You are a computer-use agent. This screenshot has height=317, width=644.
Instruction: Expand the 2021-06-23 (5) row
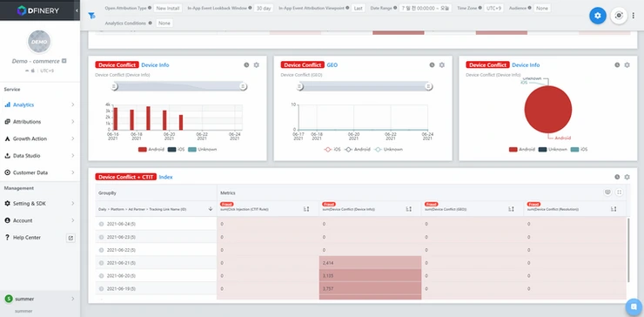101,237
